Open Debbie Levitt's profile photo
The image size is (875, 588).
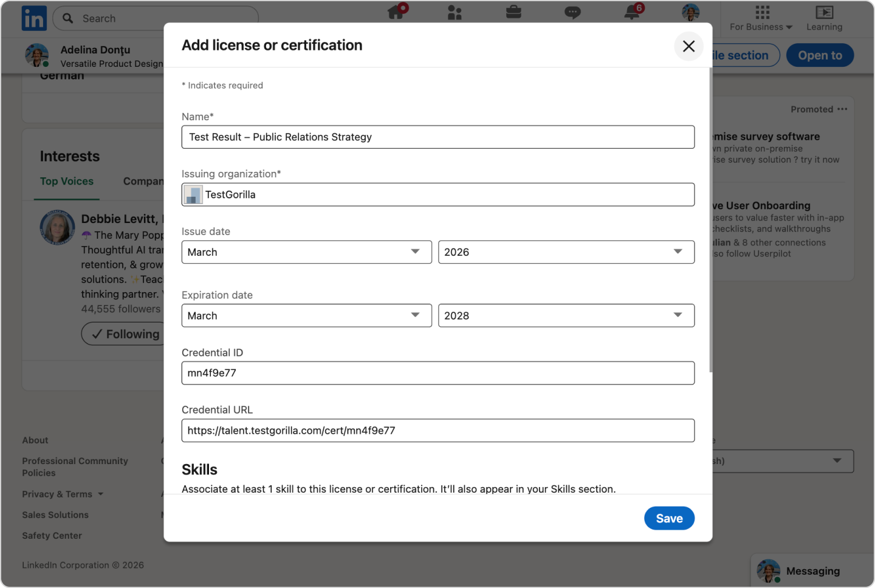(57, 228)
